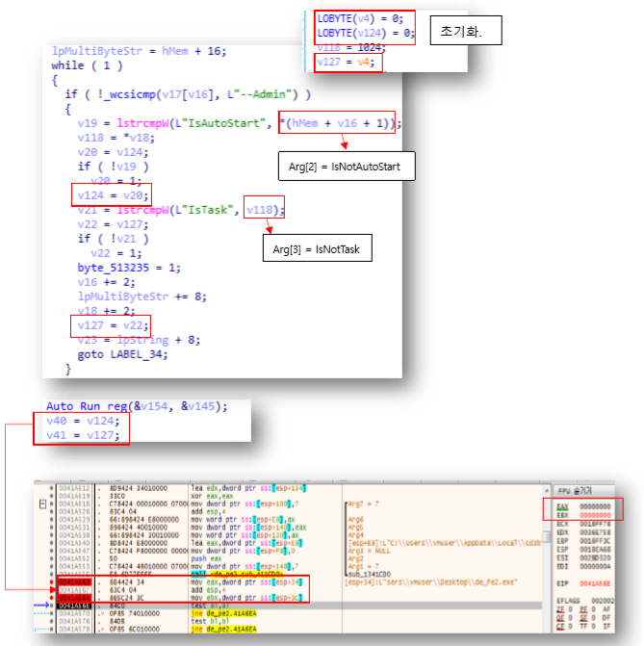Select the EBP register value 0018FF3C
Image resolution: width=644 pixels, height=646 pixels.
pos(595,541)
